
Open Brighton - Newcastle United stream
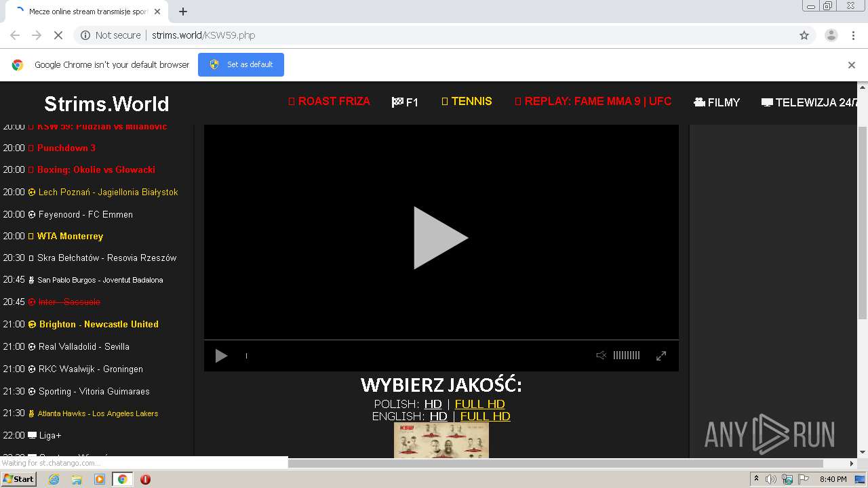pos(98,324)
